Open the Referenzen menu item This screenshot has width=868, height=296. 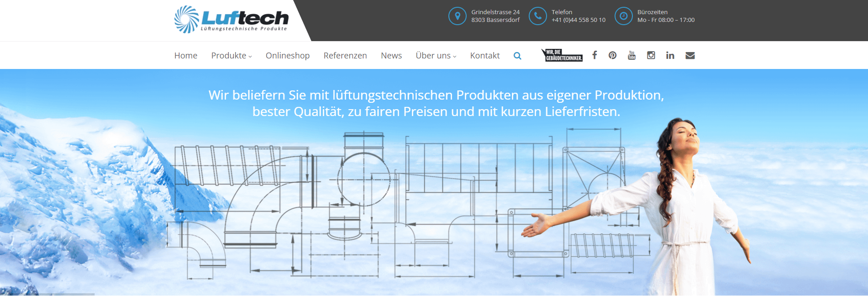(x=345, y=56)
